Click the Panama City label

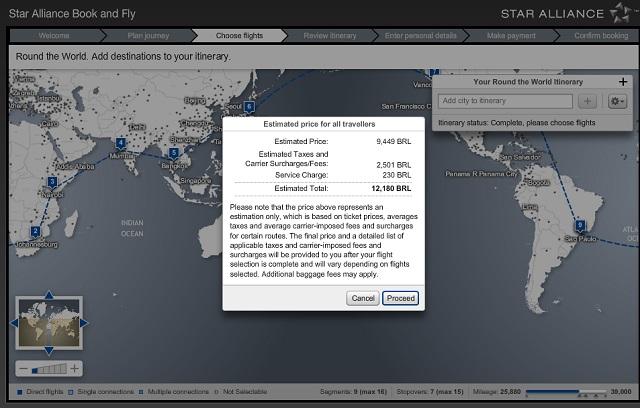pos(481,174)
